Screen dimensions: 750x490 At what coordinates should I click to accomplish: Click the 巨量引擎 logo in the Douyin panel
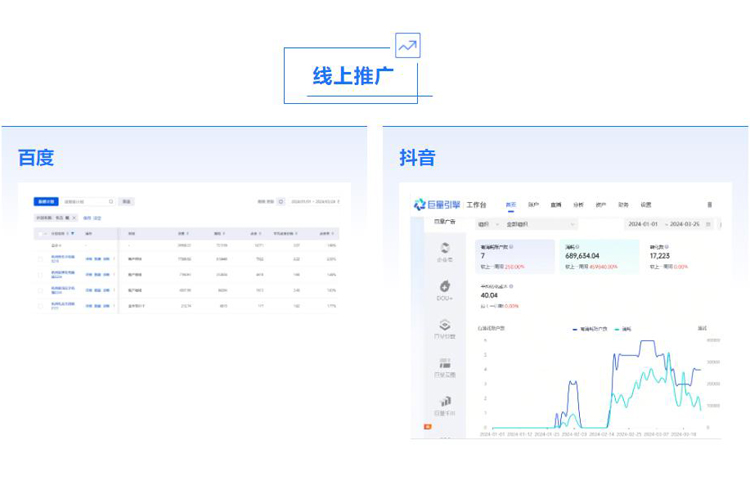point(437,205)
